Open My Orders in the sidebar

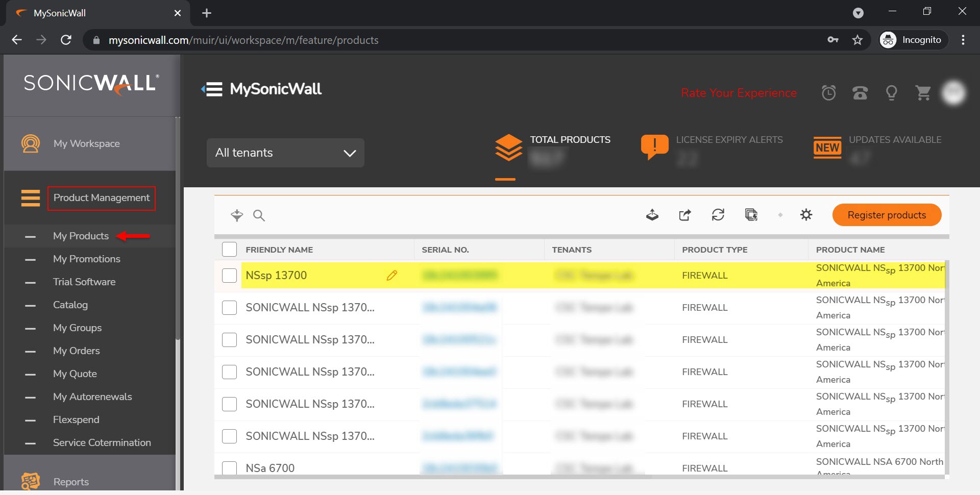(77, 351)
